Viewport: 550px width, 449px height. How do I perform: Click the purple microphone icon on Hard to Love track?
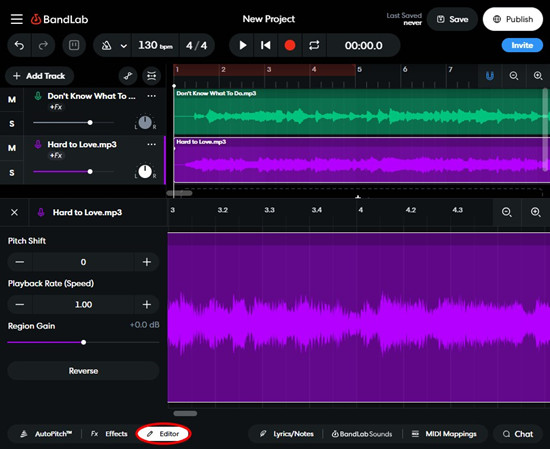[38, 144]
